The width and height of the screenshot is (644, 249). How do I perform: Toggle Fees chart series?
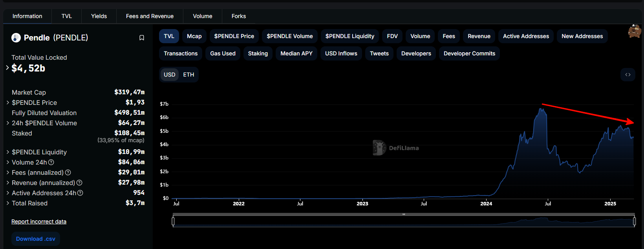449,36
